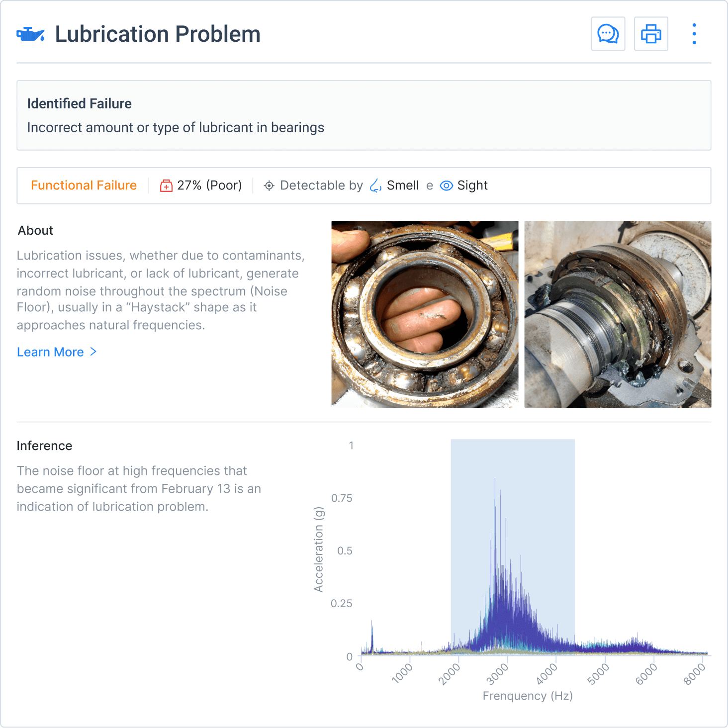Open the Learn More link
The height and width of the screenshot is (728, 728).
tap(51, 352)
